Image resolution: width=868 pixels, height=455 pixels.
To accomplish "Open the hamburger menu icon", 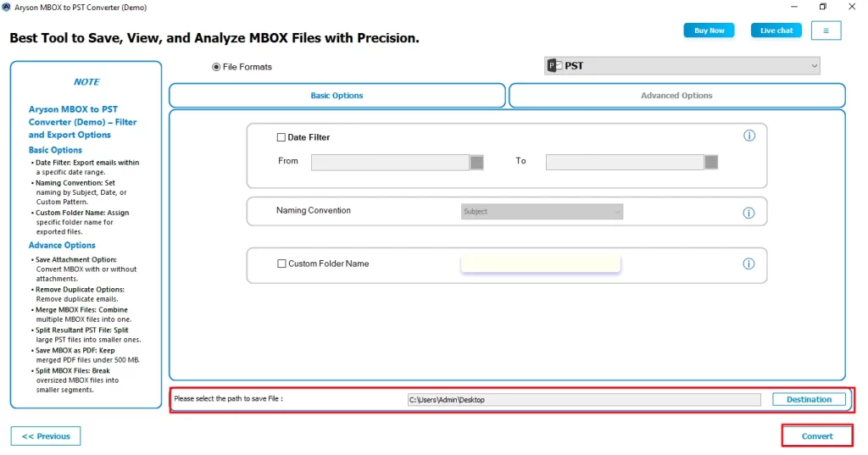I will (826, 31).
